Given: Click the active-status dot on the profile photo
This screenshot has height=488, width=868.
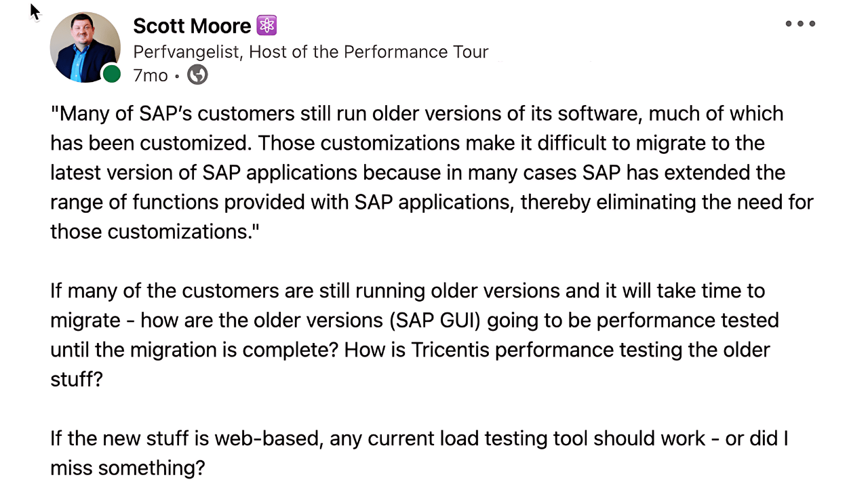Looking at the screenshot, I should (111, 75).
